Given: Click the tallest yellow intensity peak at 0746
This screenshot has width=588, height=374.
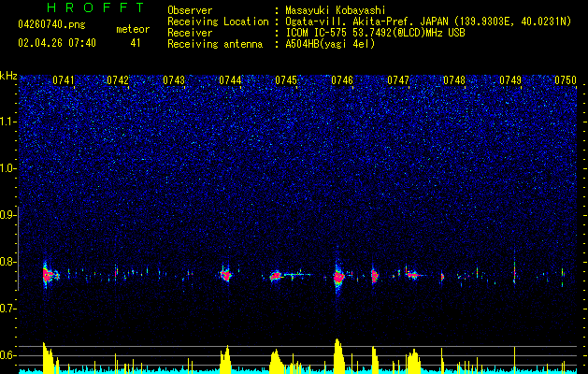Looking at the screenshot, I should pyautogui.click(x=338, y=354).
